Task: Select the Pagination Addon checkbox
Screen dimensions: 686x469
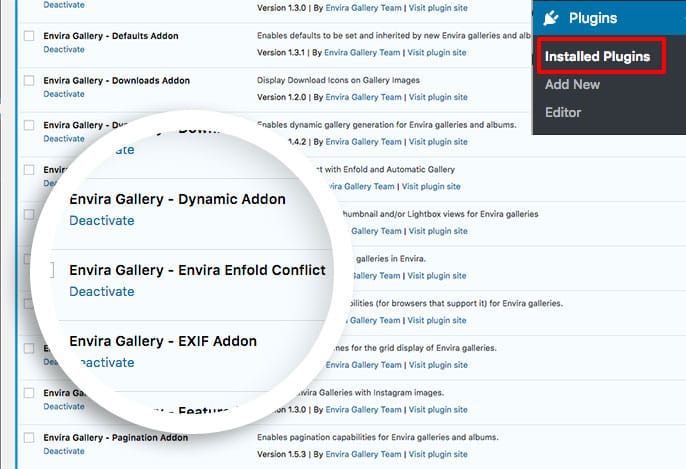Action: [x=29, y=438]
